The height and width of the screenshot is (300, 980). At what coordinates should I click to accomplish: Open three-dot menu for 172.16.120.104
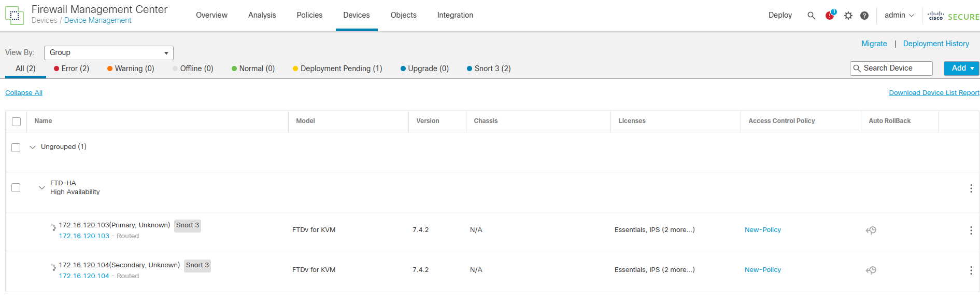[x=971, y=270]
